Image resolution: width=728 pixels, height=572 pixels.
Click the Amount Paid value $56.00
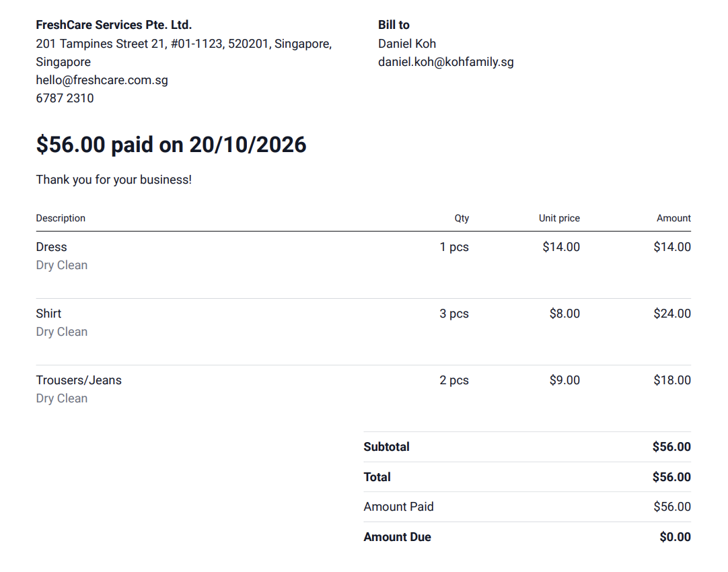672,507
